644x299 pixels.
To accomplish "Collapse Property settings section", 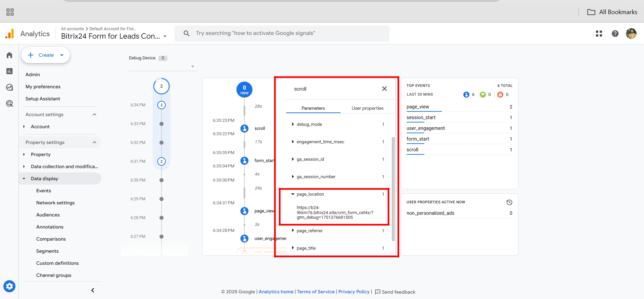I will (94, 142).
